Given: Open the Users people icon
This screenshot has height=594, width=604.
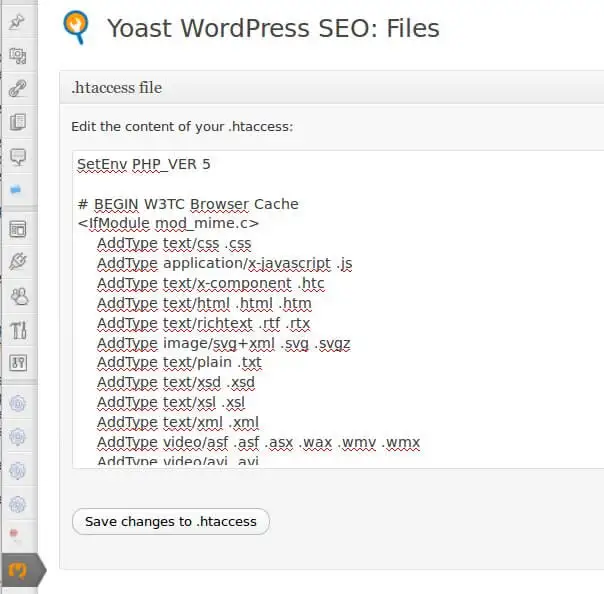Looking at the screenshot, I should (x=19, y=297).
